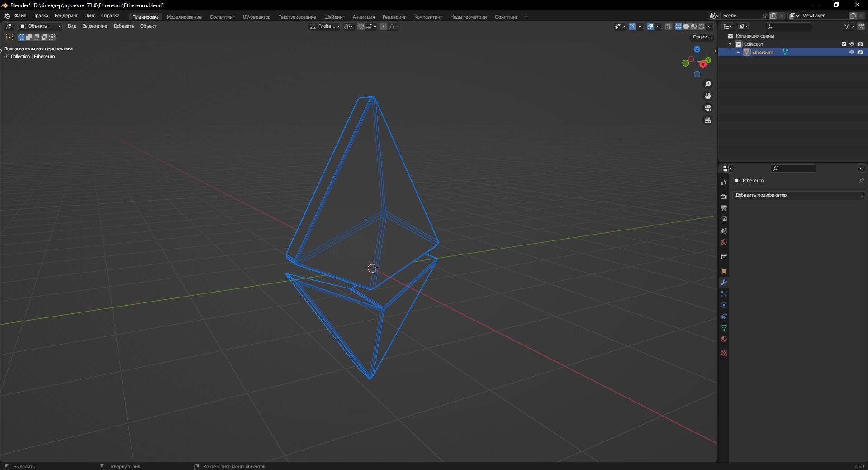The image size is (868, 470).
Task: Choose the subtract selection mode icon
Action: click(37, 37)
